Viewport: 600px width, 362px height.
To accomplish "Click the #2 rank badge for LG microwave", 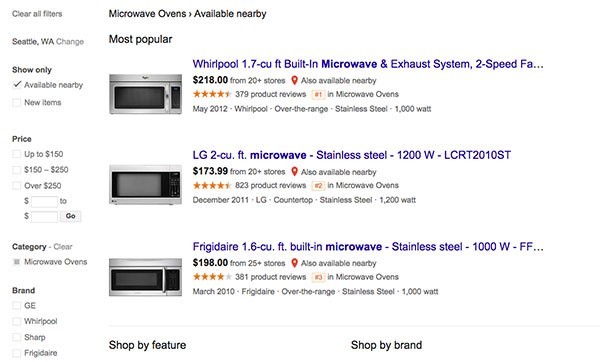I will pos(318,186).
